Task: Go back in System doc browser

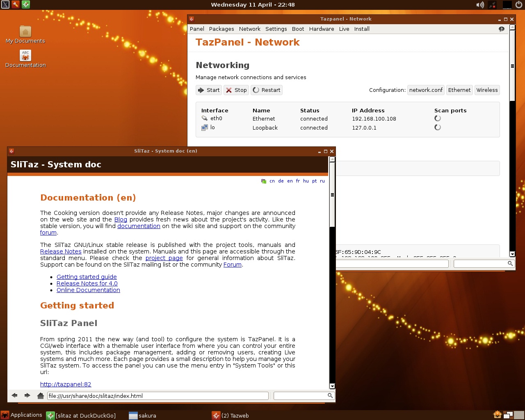Action: coord(15,396)
